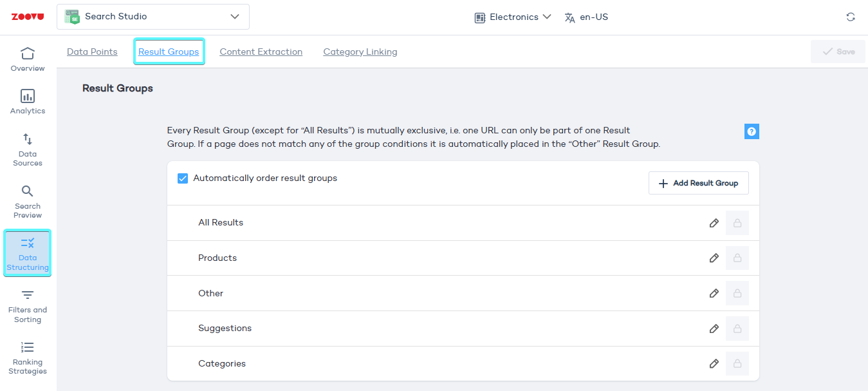Open Filters and Sorting settings
868x391 pixels.
[27, 304]
